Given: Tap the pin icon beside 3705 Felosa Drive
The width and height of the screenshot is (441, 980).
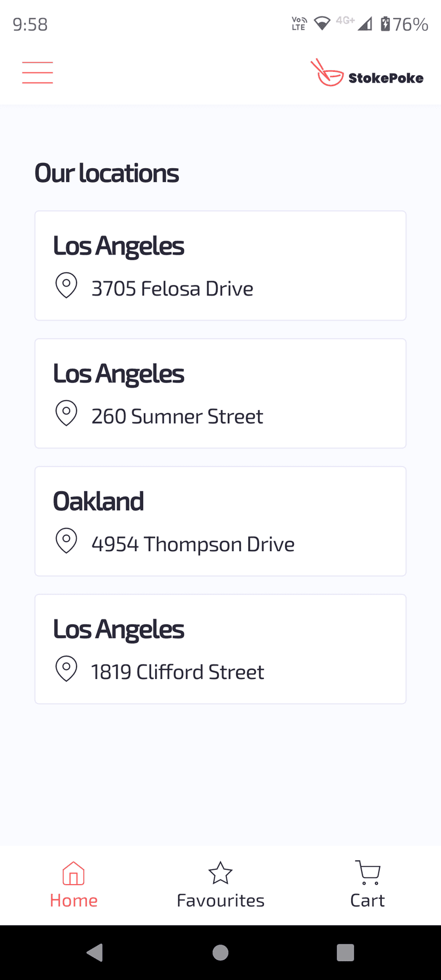Looking at the screenshot, I should tap(67, 285).
